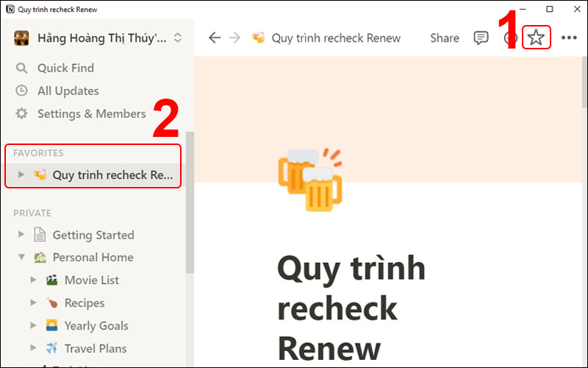Click the PRIVATE section header
This screenshot has width=588, height=368.
32,213
